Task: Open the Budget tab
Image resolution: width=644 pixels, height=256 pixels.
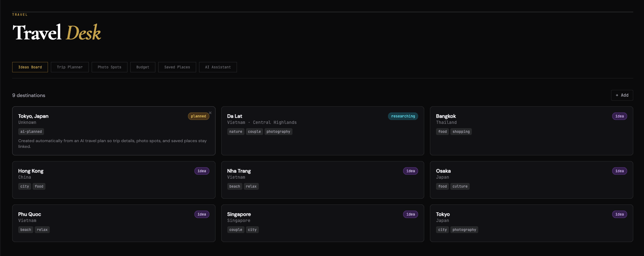Action: click(143, 67)
